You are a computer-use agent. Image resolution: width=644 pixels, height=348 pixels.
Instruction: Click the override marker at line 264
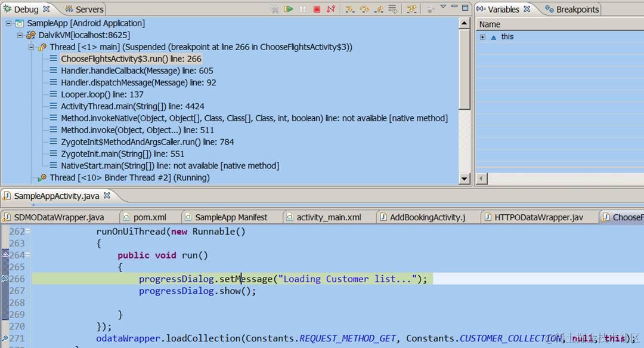[x=5, y=254]
